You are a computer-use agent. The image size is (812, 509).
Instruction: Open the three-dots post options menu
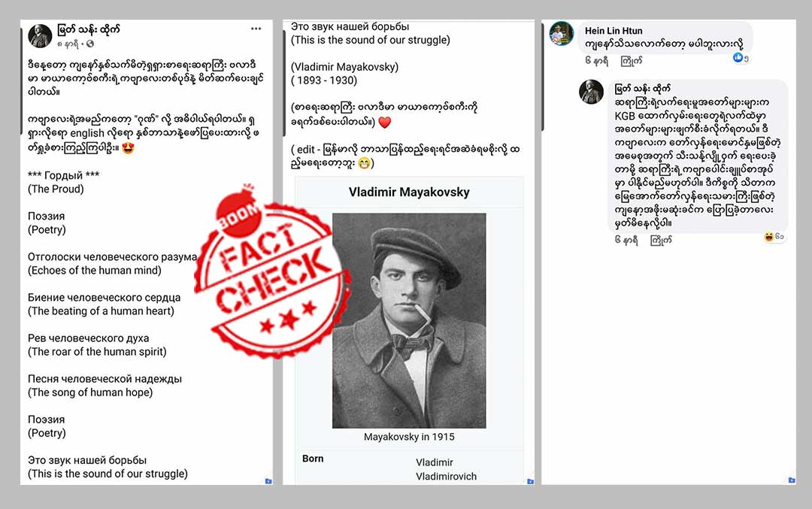pos(256,29)
